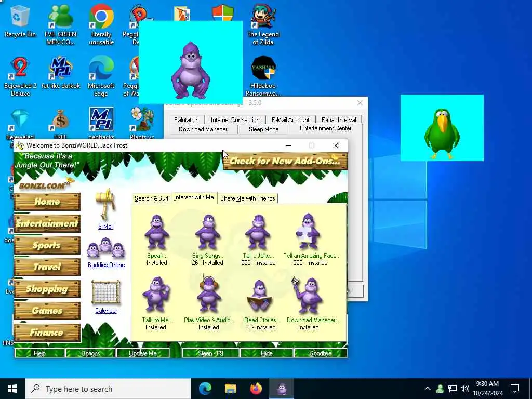
Task: Click the Home wooden sign button
Action: [x=47, y=202]
